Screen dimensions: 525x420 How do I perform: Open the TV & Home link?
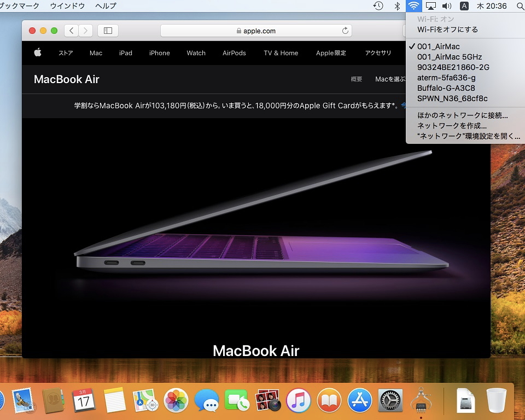pyautogui.click(x=281, y=53)
